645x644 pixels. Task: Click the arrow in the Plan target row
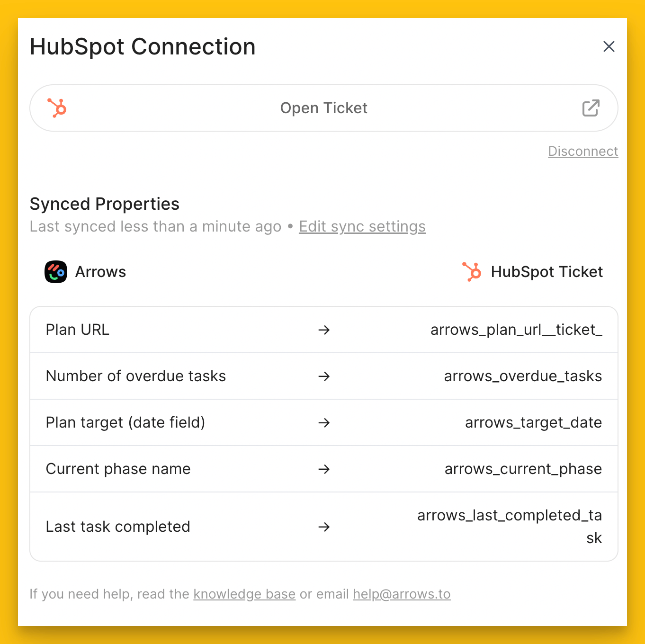coord(324,422)
